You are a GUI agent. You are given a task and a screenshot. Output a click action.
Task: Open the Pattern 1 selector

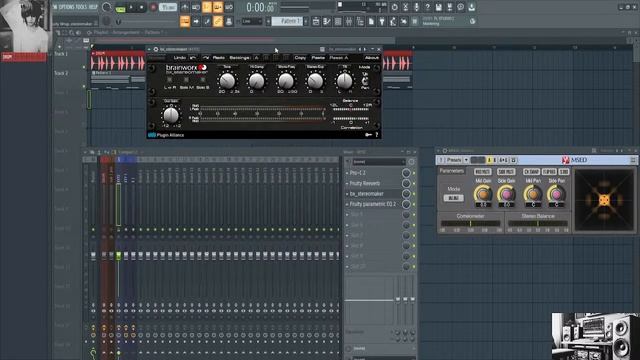[287, 21]
